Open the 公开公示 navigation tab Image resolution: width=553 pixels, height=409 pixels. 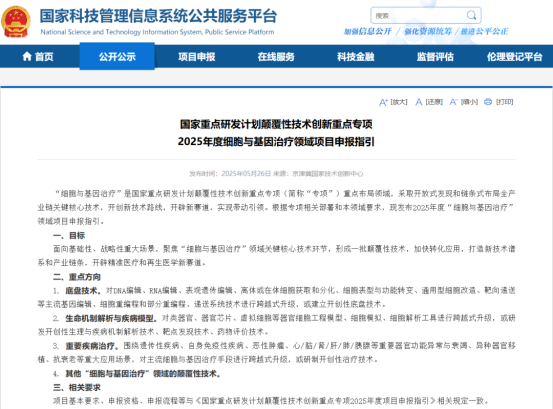pyautogui.click(x=117, y=56)
